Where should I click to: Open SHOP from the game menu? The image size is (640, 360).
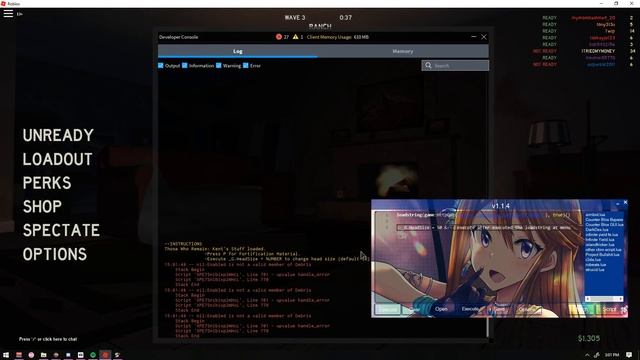point(42,207)
